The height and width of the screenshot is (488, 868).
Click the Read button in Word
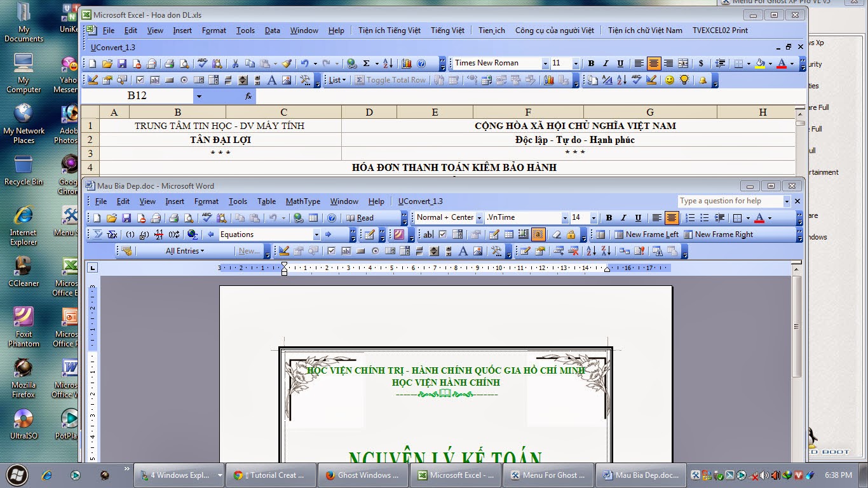pos(360,218)
